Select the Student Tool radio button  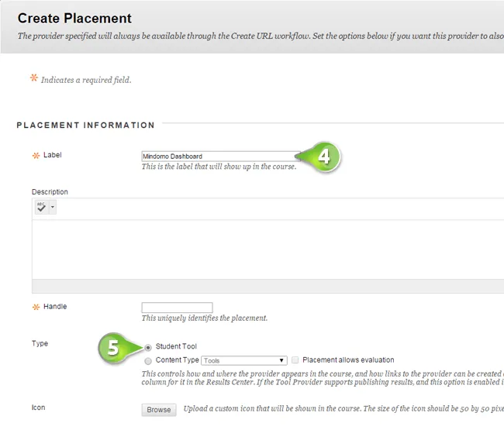148,347
